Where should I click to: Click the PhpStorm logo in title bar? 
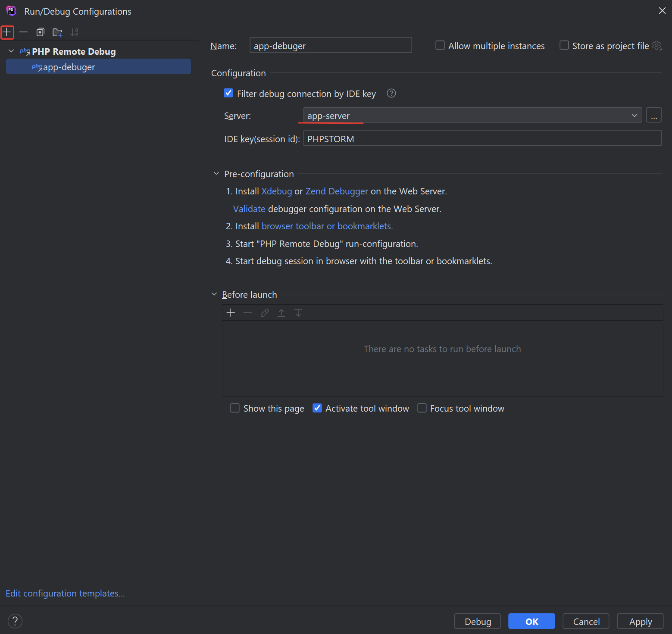(11, 11)
